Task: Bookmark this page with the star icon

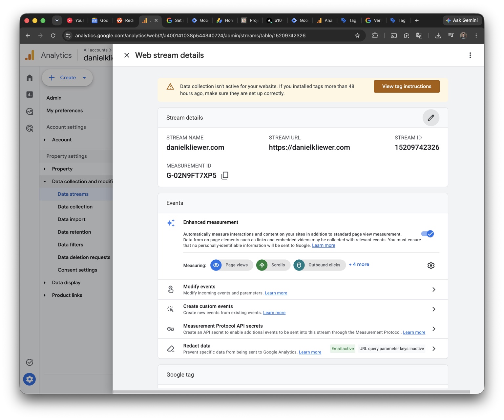Action: coord(357,35)
